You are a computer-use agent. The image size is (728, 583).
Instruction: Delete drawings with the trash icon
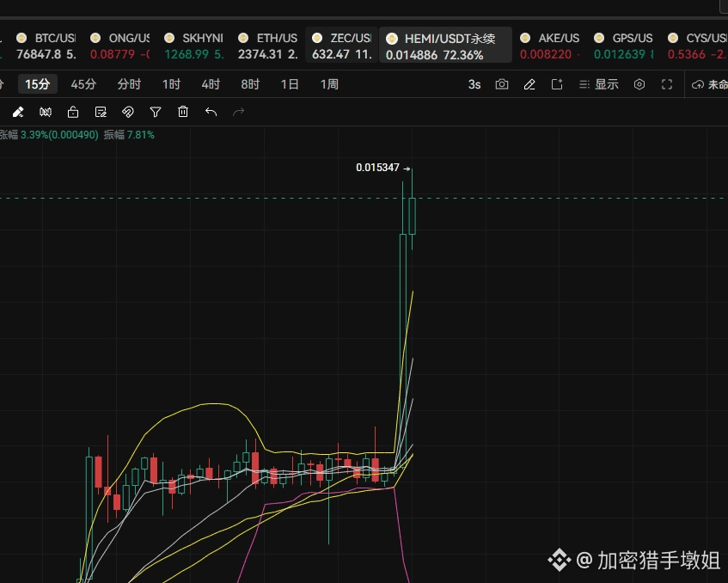click(183, 112)
